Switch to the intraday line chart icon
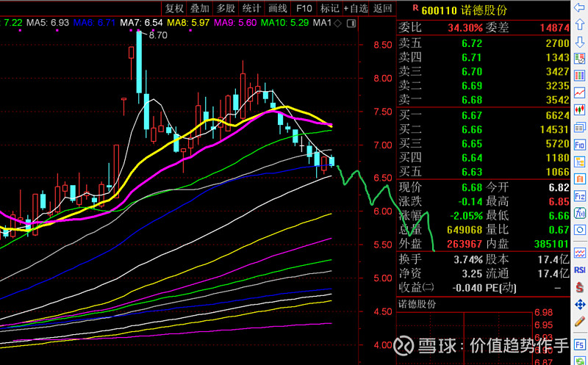Viewport: 588px width, 365px height. click(x=579, y=93)
